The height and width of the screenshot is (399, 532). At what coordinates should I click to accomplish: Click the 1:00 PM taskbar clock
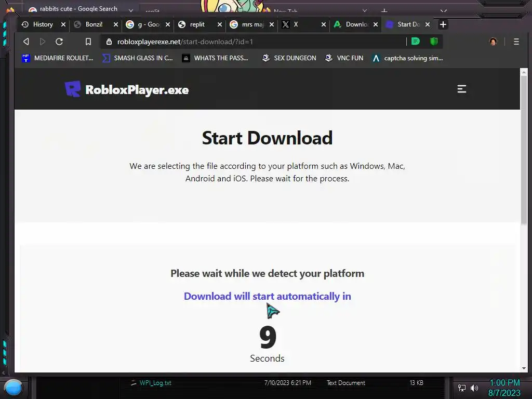504,383
